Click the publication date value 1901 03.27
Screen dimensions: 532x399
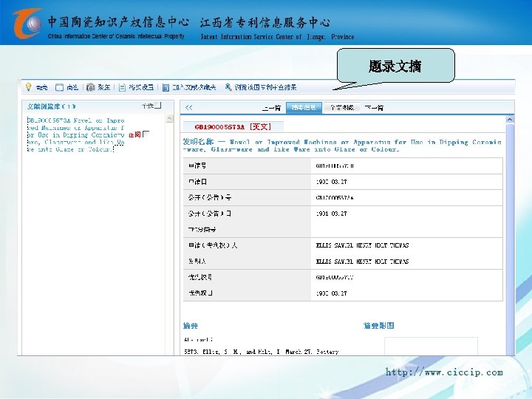(x=332, y=214)
